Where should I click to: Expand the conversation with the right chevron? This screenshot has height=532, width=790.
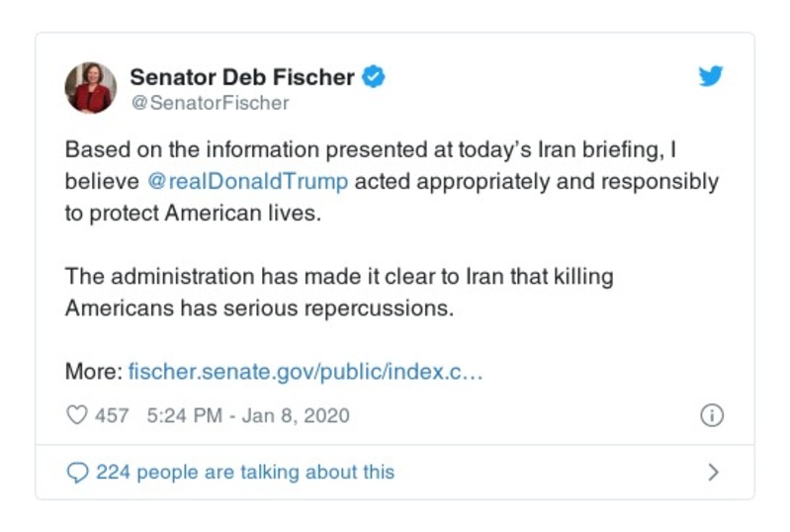coord(713,473)
